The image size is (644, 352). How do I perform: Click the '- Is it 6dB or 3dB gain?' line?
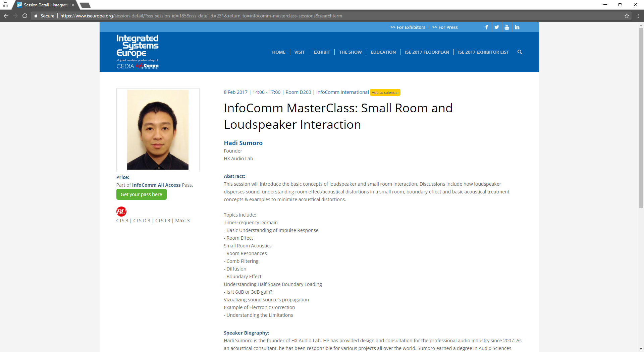[x=248, y=292]
